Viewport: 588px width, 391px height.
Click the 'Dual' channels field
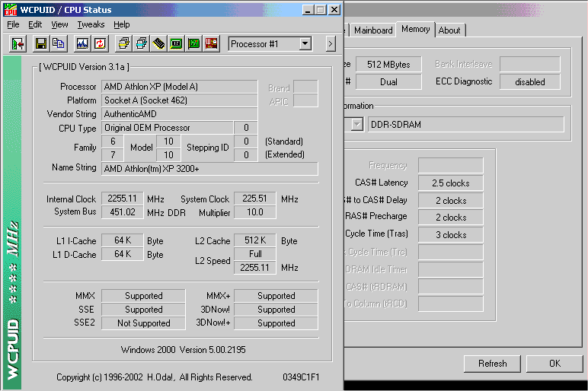(388, 82)
